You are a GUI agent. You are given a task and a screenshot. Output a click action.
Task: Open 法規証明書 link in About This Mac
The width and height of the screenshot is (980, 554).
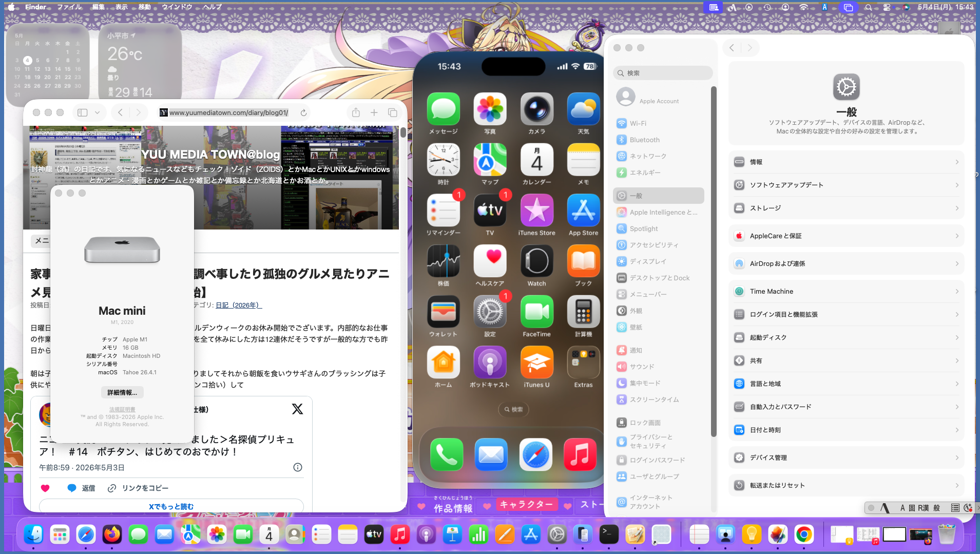tap(122, 409)
